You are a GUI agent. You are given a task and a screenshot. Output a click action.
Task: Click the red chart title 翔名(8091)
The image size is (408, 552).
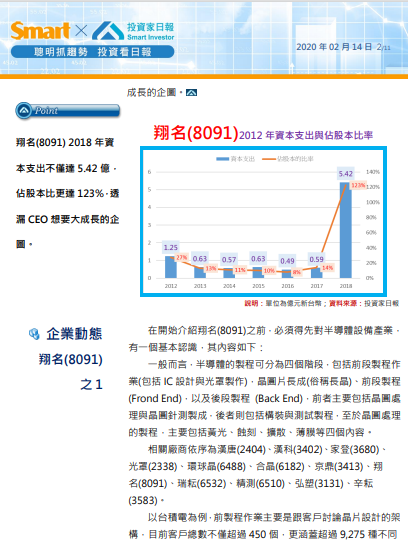196,133
